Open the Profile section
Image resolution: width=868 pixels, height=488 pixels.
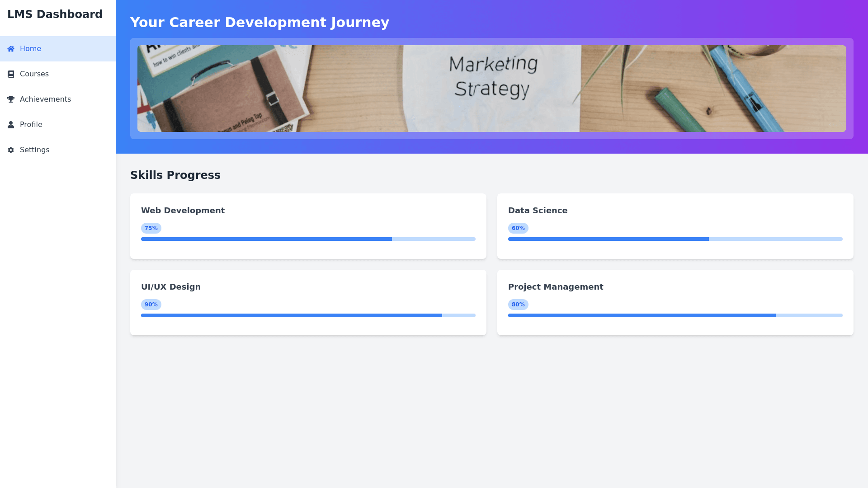[31, 125]
